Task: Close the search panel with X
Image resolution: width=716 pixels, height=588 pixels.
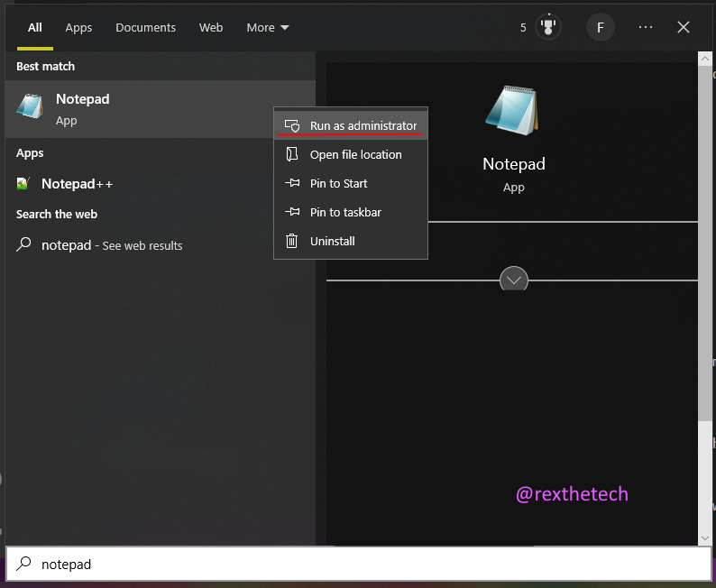Action: point(684,27)
